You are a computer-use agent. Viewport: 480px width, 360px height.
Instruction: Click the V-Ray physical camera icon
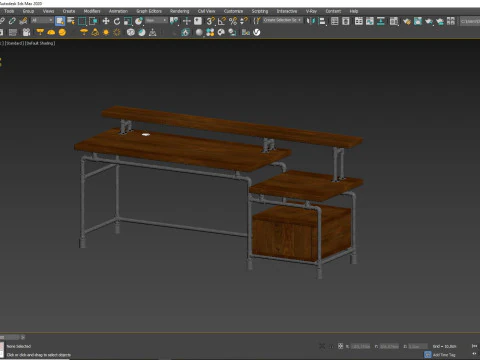26,32
